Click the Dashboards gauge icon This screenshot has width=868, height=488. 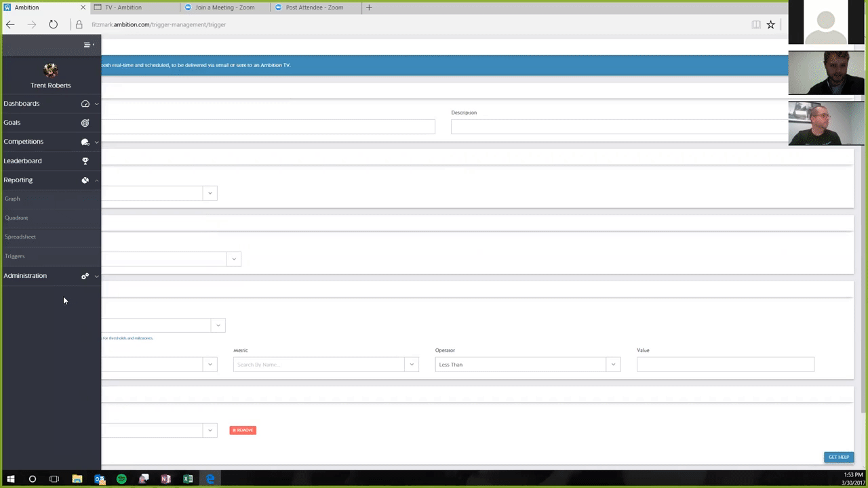pyautogui.click(x=85, y=104)
